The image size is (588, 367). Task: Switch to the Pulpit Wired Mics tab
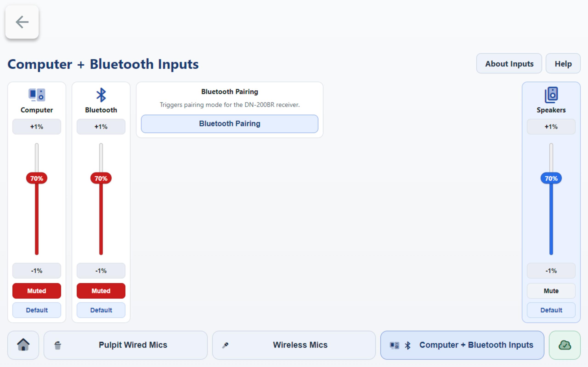125,345
